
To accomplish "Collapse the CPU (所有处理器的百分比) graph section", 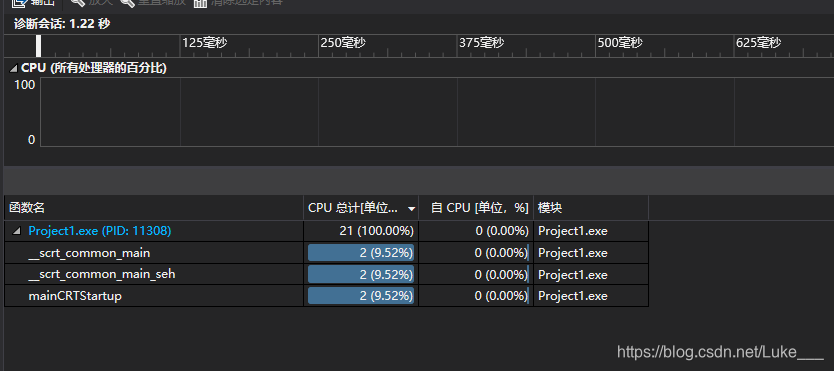I will pos(13,69).
